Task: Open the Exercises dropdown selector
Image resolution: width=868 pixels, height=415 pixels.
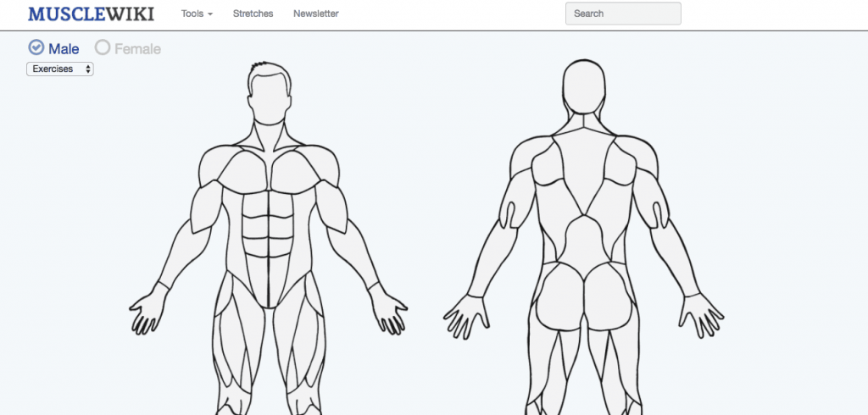Action: 60,69
